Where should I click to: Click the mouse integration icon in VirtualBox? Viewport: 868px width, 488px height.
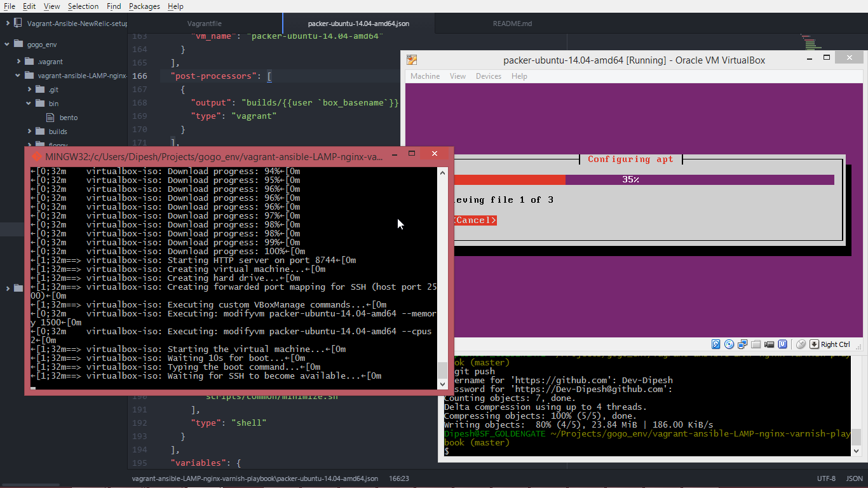801,344
